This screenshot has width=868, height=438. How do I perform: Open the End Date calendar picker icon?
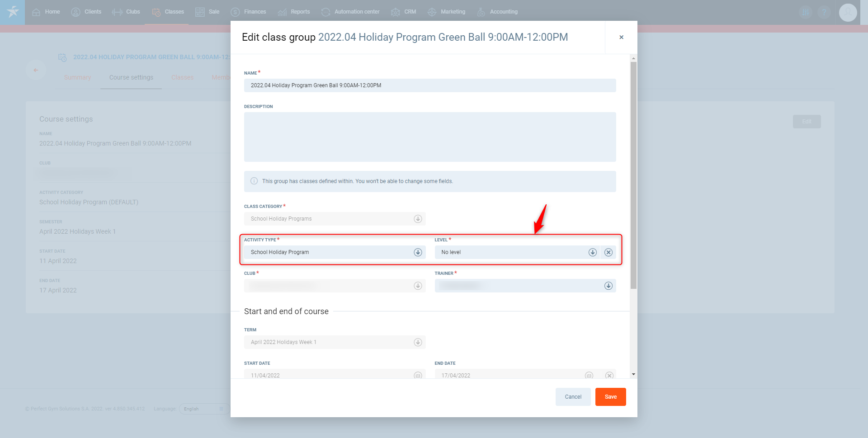tap(589, 375)
